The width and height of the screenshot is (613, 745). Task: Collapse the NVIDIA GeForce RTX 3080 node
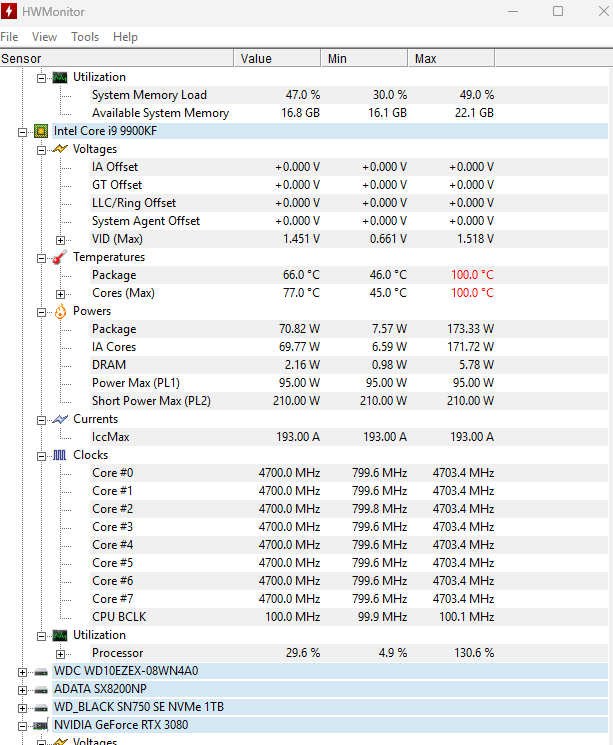pyautogui.click(x=22, y=726)
